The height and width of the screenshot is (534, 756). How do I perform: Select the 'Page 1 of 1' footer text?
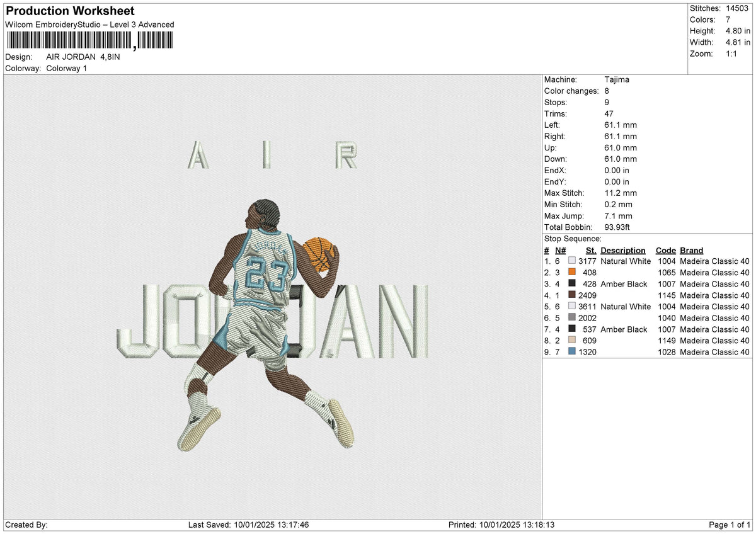click(730, 525)
